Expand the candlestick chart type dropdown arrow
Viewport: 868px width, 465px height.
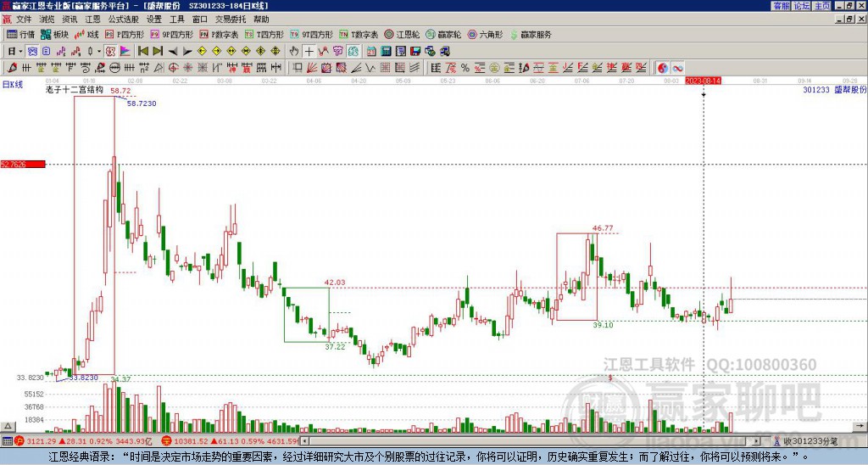pyautogui.click(x=99, y=52)
